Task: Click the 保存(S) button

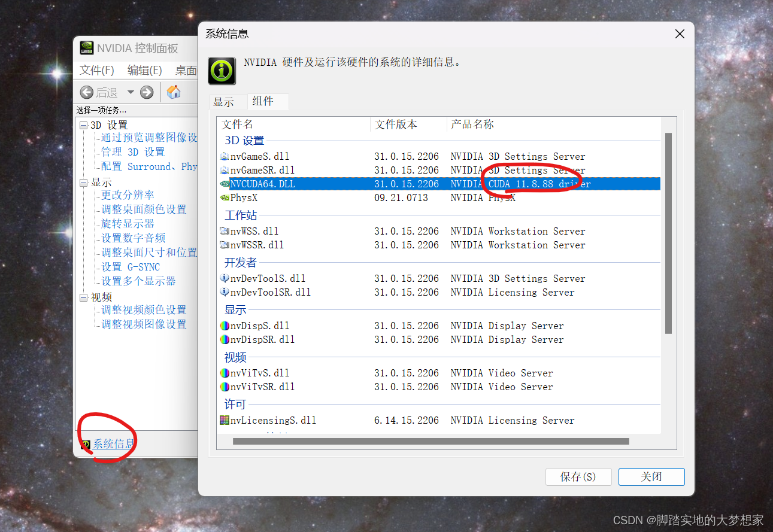Action: (x=578, y=477)
